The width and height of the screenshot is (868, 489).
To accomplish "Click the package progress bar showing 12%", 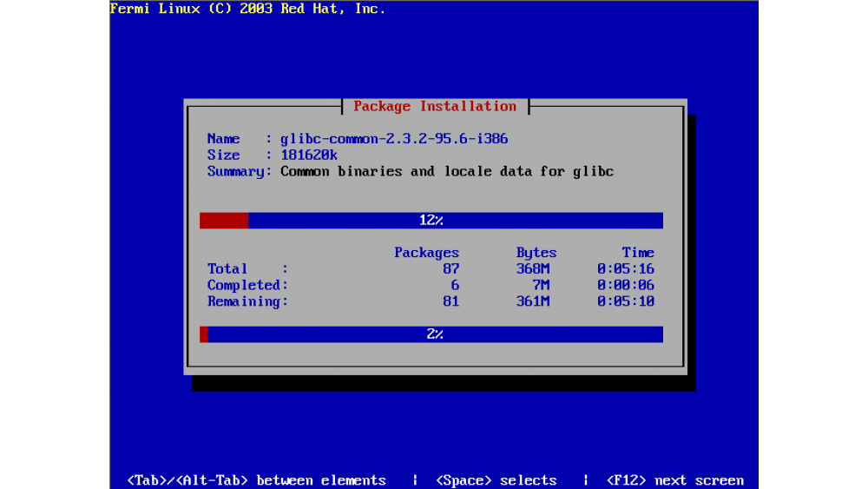I will pos(431,221).
